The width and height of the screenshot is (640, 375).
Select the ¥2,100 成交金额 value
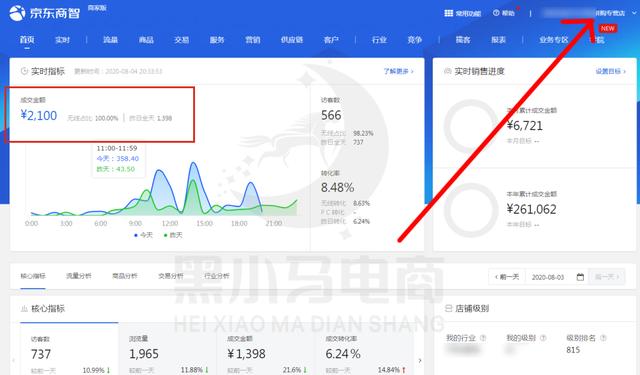point(39,115)
